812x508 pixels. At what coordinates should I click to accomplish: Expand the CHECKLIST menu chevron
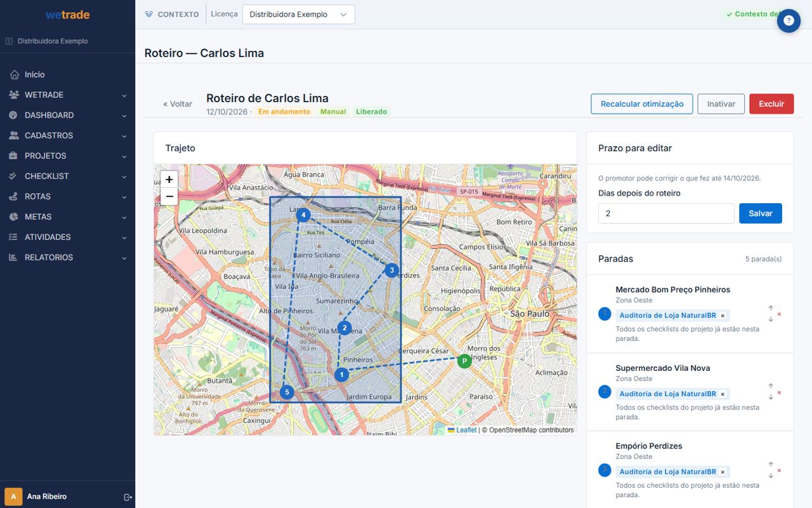tap(124, 177)
